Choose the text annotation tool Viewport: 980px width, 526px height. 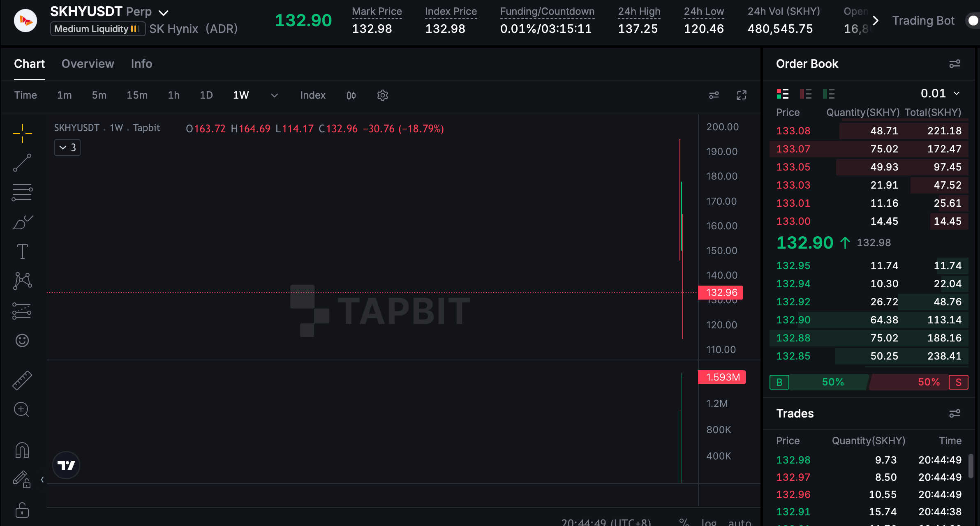click(x=22, y=251)
